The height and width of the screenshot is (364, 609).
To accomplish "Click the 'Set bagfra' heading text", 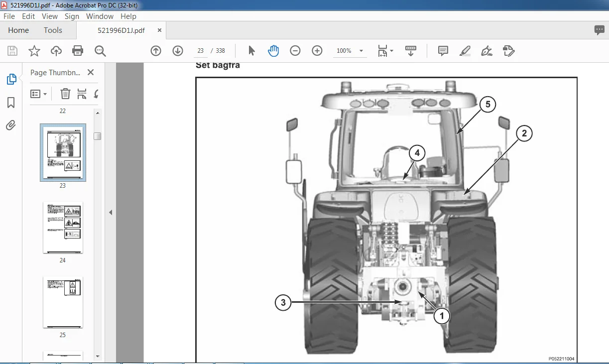I will point(218,65).
